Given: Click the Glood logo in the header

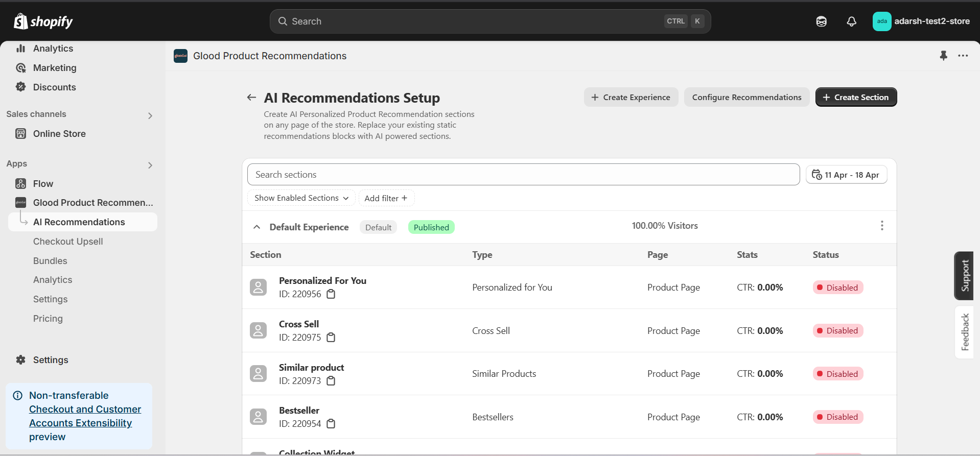Looking at the screenshot, I should (180, 56).
